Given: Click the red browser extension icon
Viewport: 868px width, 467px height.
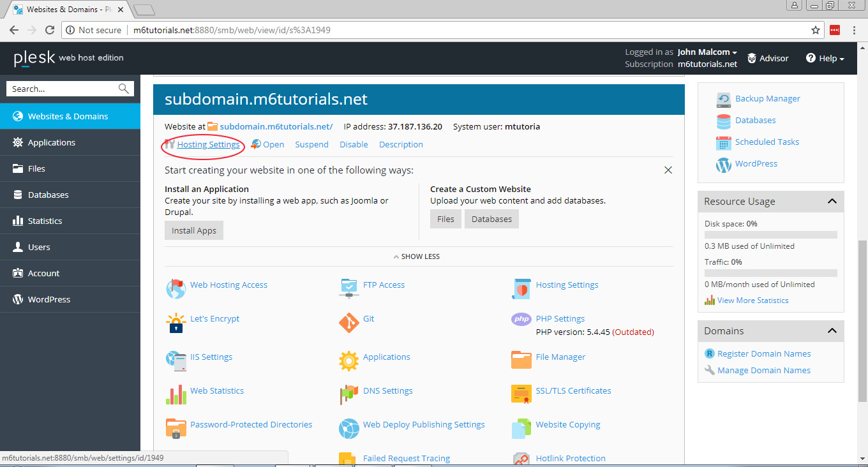Looking at the screenshot, I should [835, 30].
